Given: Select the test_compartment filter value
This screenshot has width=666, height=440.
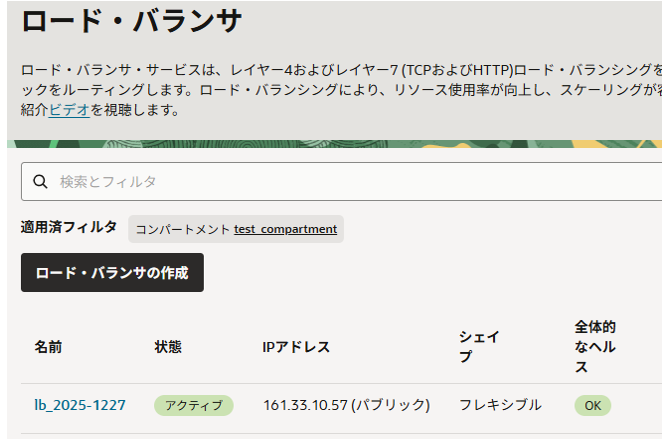Looking at the screenshot, I should 285,229.
